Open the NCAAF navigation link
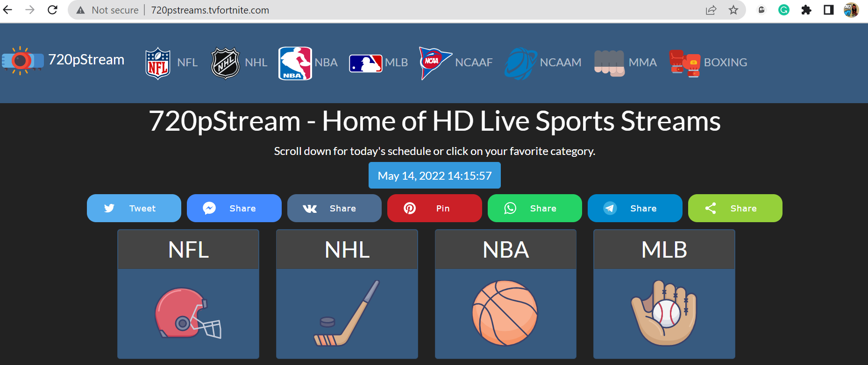 pos(474,63)
